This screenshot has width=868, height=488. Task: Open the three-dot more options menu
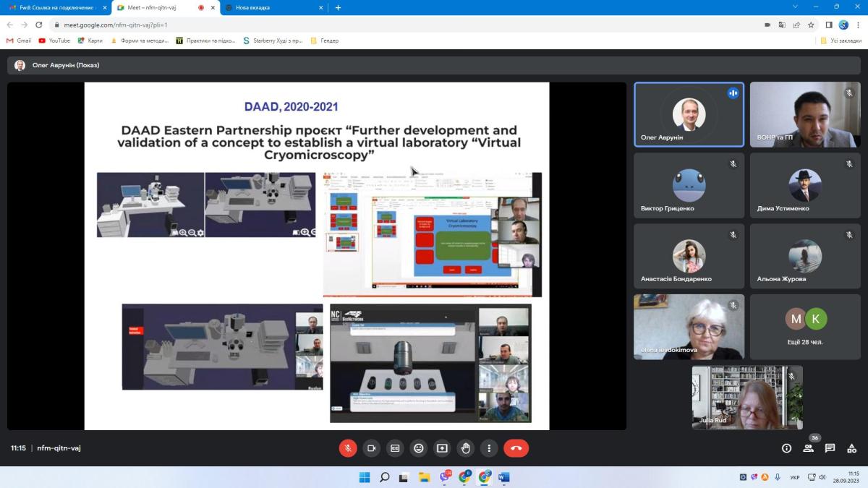click(x=489, y=448)
